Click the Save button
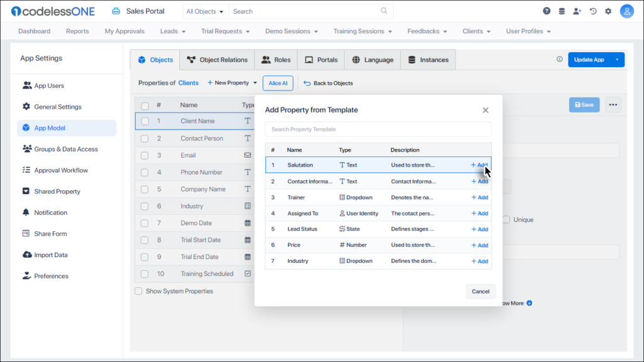 (x=584, y=105)
